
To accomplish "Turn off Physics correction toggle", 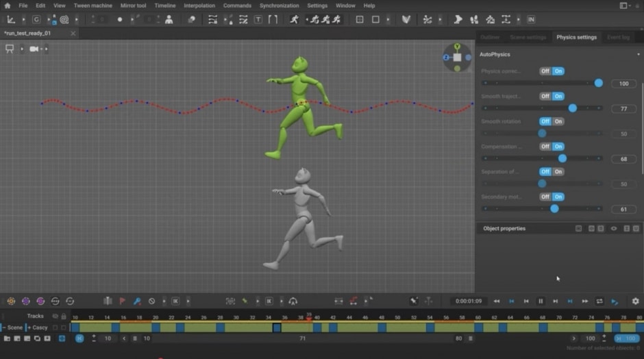I will pos(545,71).
